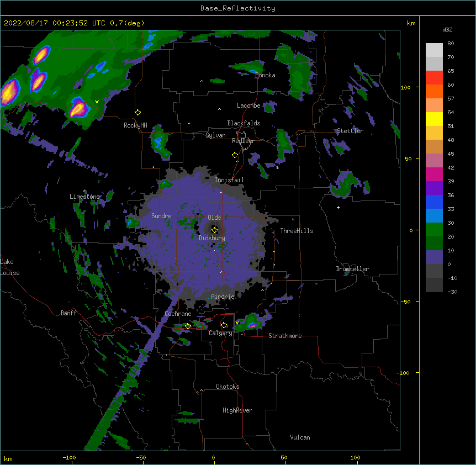Select the Ponoka city label

tap(265, 75)
